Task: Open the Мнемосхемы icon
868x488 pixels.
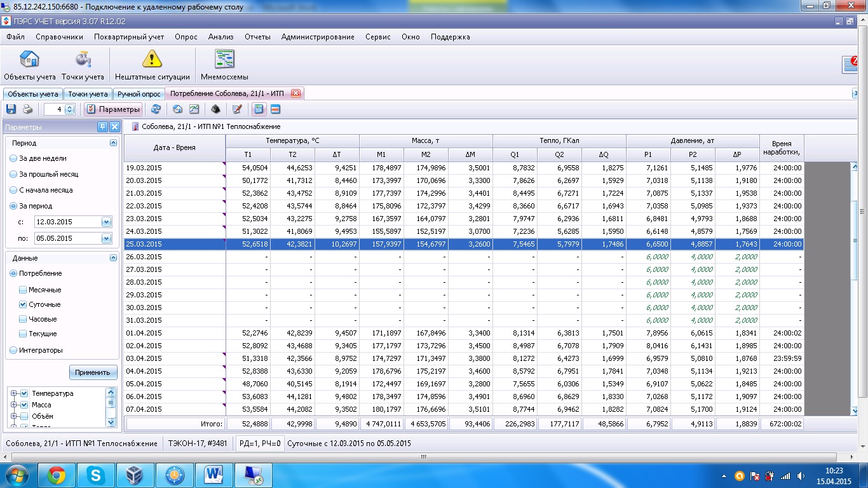Action: tap(224, 65)
